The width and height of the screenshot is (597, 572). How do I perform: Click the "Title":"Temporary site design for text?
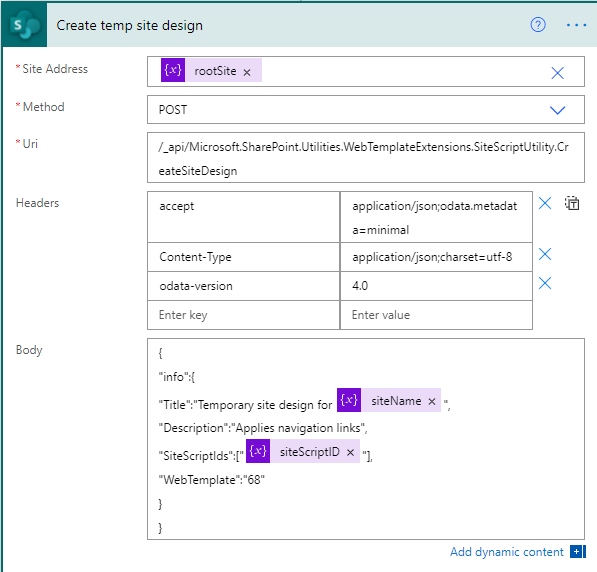(x=246, y=405)
